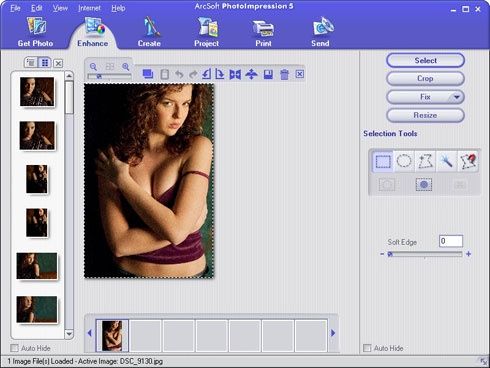The height and width of the screenshot is (368, 490).
Task: Click previous arrow on image tray
Action: 89,333
